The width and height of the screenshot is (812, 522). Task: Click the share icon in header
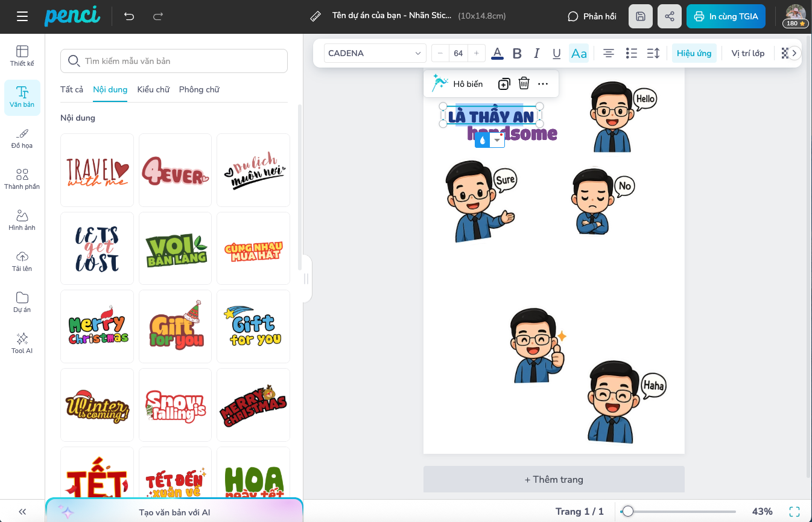(670, 16)
